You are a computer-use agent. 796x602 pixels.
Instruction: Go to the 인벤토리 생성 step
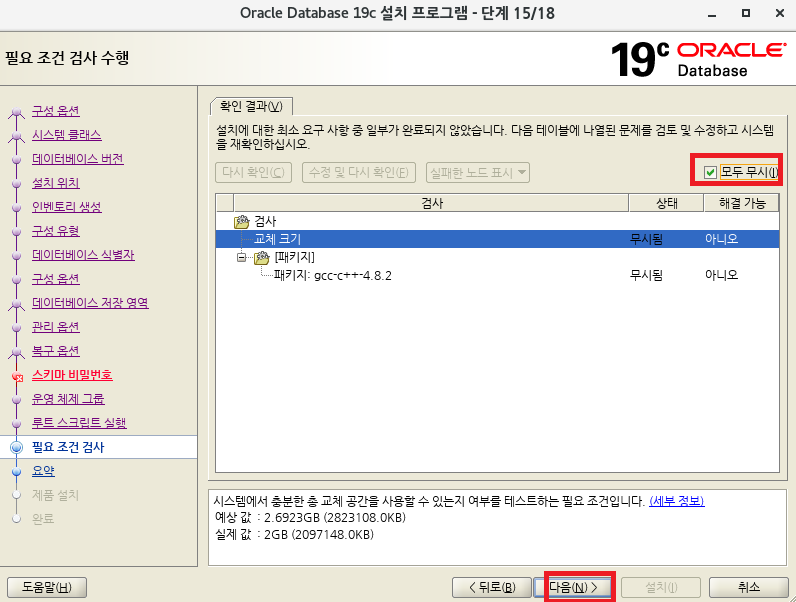67,207
